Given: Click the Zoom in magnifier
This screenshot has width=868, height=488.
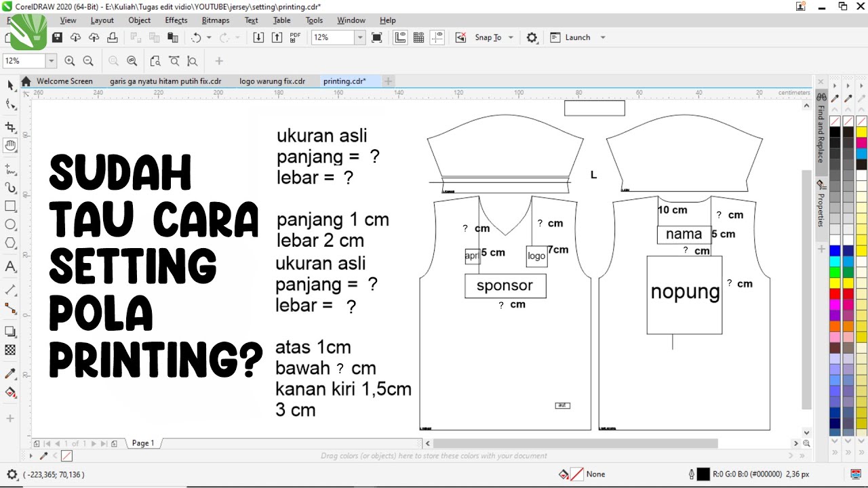Looking at the screenshot, I should click(70, 61).
